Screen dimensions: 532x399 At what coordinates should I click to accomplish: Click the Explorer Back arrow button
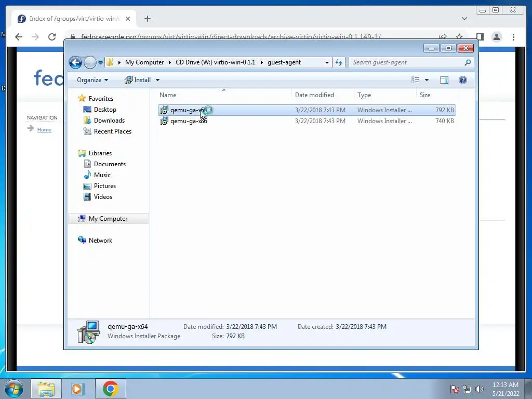pyautogui.click(x=75, y=62)
